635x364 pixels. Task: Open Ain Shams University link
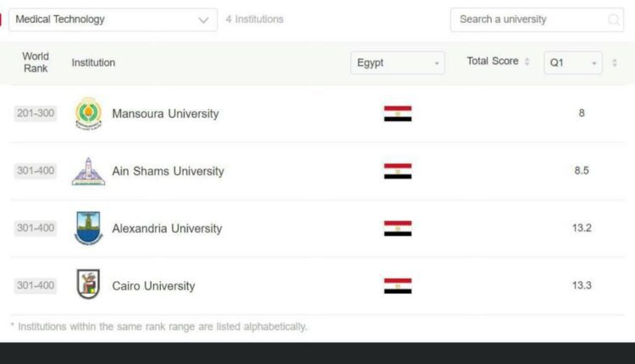tap(168, 171)
